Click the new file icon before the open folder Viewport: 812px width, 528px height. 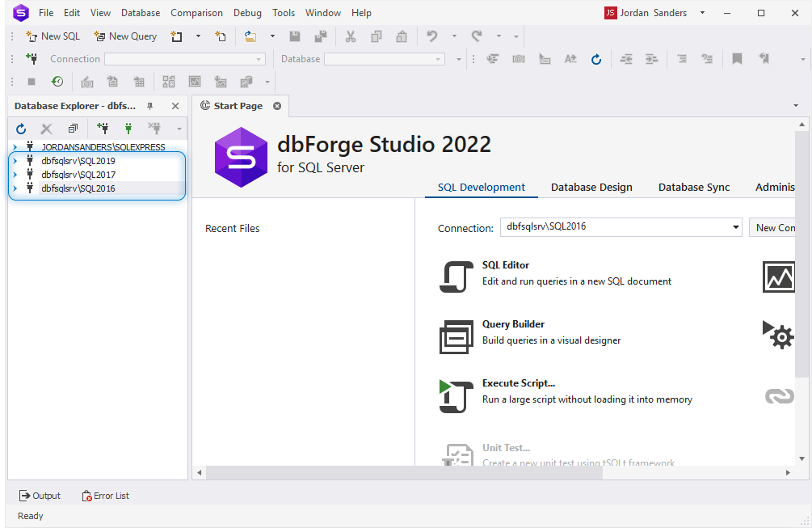(221, 36)
